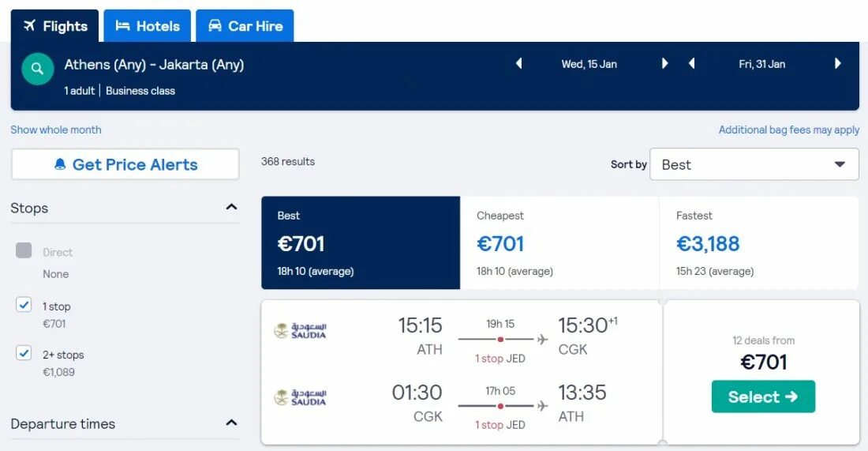Image resolution: width=868 pixels, height=451 pixels.
Task: Advance return date past Fri, 31 Jan
Action: (x=837, y=64)
